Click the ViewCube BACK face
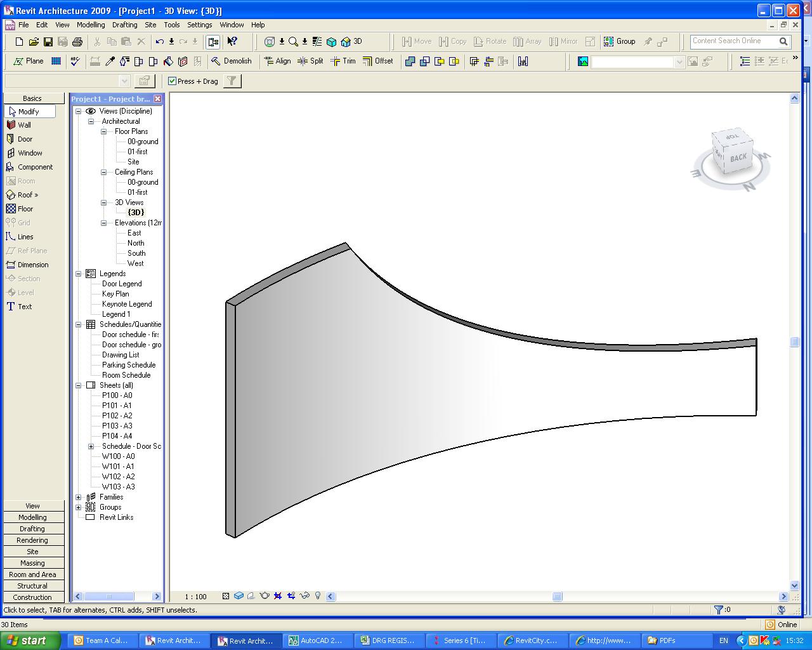 738,157
